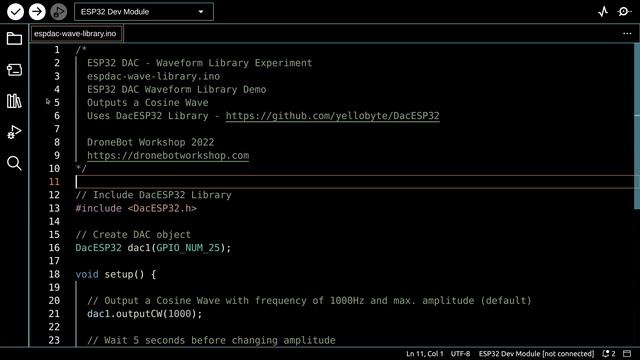Viewport: 640px width, 360px height.
Task: Open the Boards Manager panel
Action: (x=14, y=70)
